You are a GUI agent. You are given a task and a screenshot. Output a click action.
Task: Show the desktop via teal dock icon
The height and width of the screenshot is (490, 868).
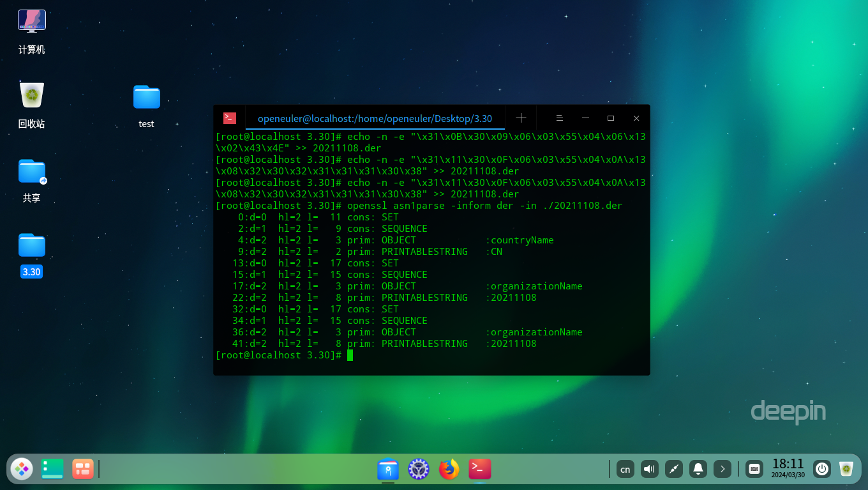pos(52,469)
